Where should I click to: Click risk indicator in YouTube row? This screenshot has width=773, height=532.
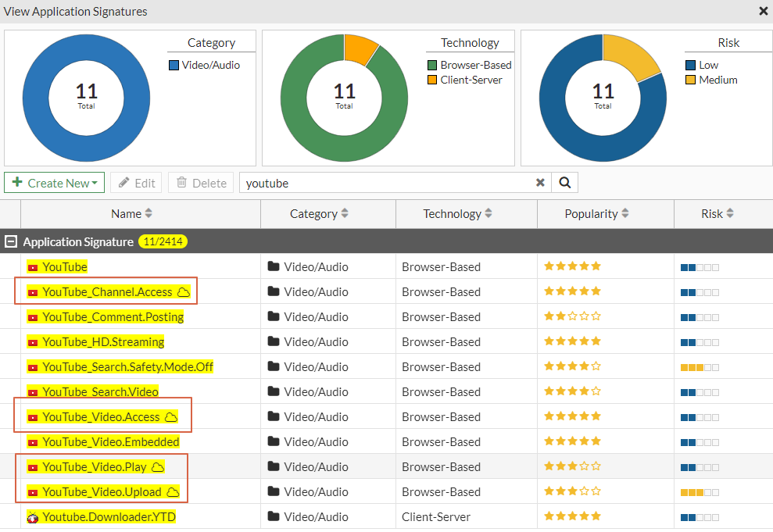coord(700,267)
